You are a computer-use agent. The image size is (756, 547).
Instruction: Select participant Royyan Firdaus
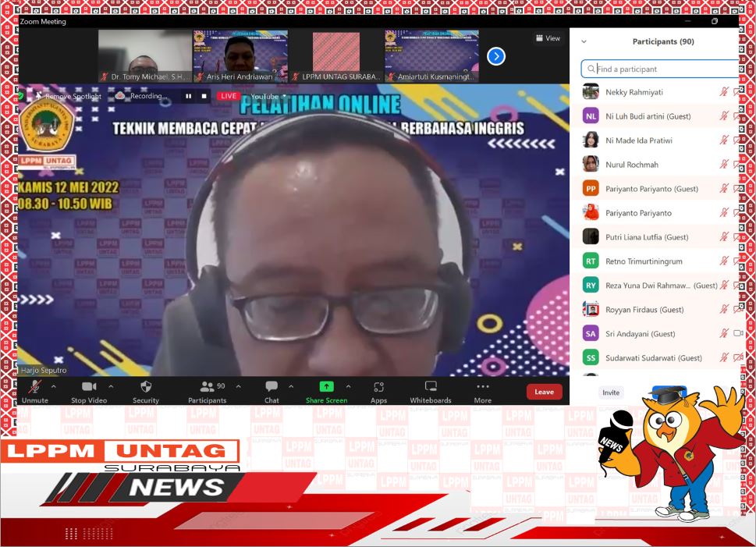[655, 309]
